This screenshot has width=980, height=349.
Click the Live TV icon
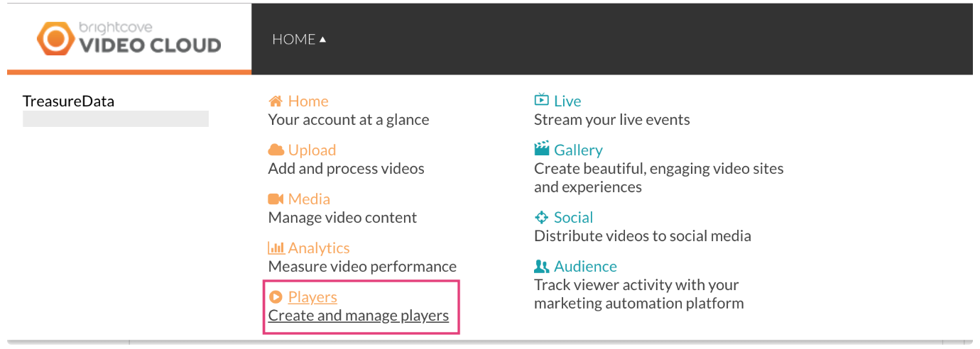coord(542,101)
